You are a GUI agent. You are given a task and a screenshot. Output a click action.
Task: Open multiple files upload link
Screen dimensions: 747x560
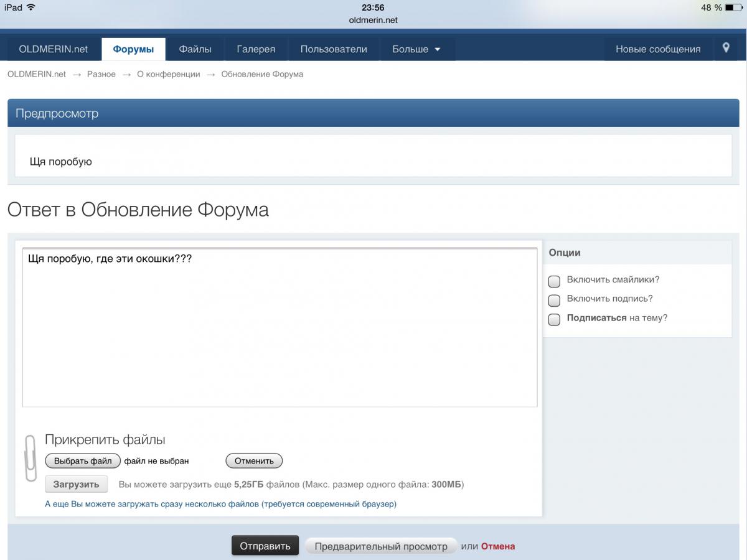(220, 504)
